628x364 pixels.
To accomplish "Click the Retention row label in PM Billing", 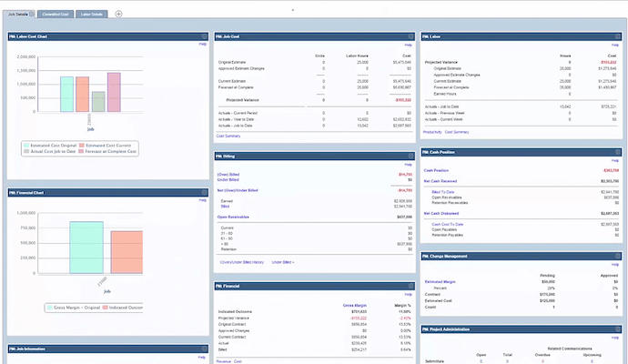I will tap(228, 249).
